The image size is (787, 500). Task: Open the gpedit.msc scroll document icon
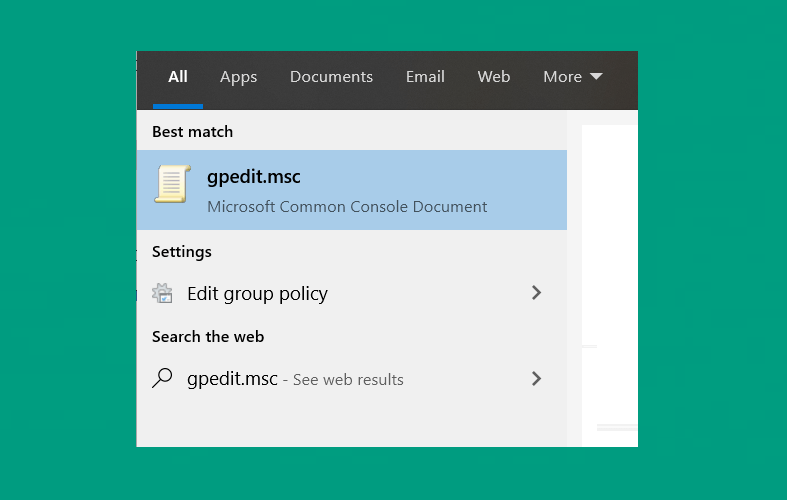tap(173, 184)
